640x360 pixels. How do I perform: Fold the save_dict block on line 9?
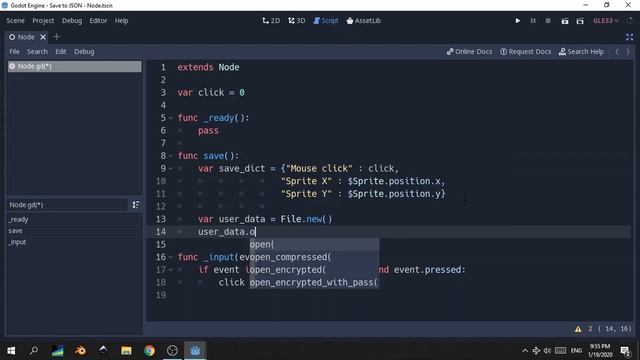pyautogui.click(x=171, y=169)
